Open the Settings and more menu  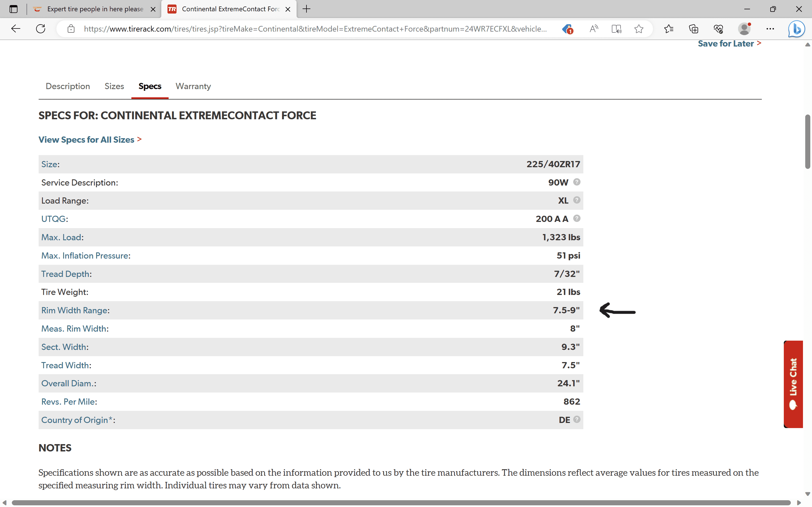[x=770, y=29]
